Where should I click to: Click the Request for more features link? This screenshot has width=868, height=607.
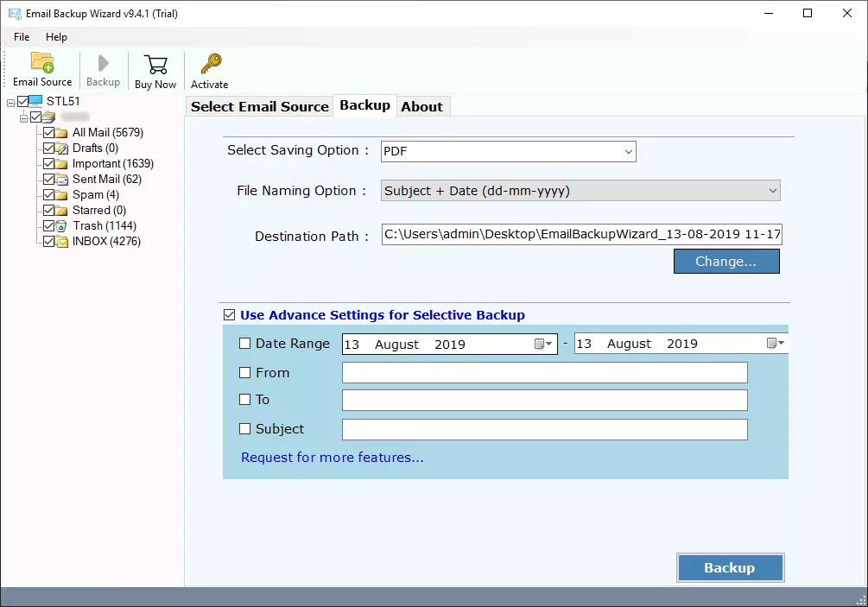click(x=332, y=458)
